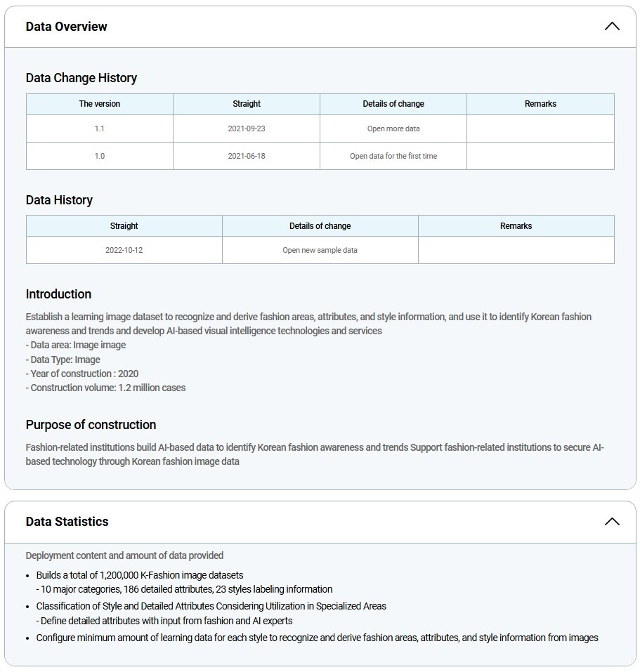Click the Introduction heading
Image resolution: width=640 pixels, height=672 pixels.
59,294
